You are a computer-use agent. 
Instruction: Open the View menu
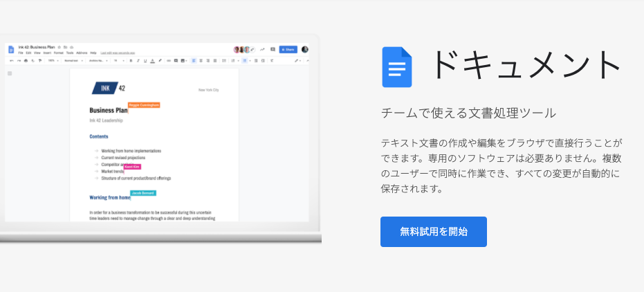(37, 53)
